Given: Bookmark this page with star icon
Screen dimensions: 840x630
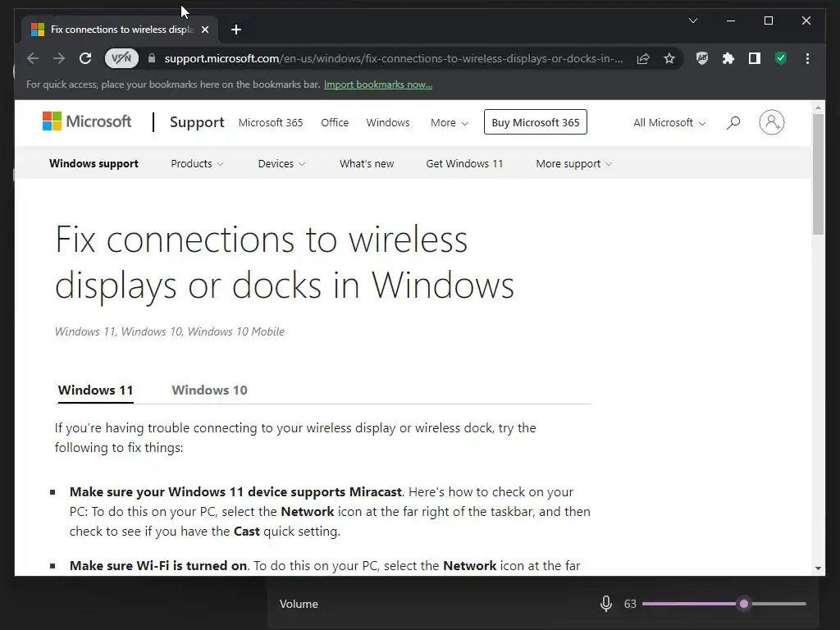Looking at the screenshot, I should (669, 58).
